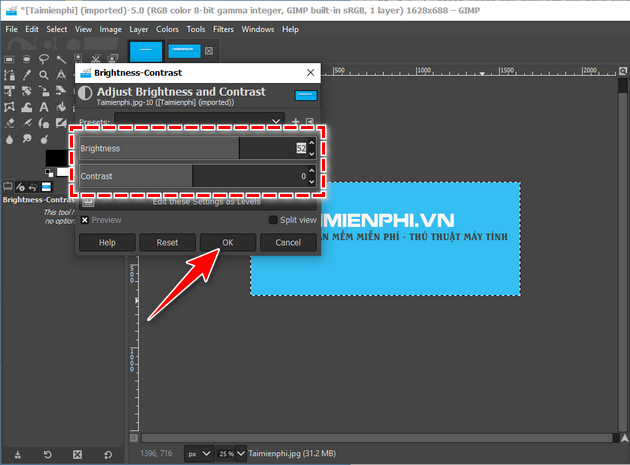Open the Layer menu
The height and width of the screenshot is (465, 630).
[139, 29]
